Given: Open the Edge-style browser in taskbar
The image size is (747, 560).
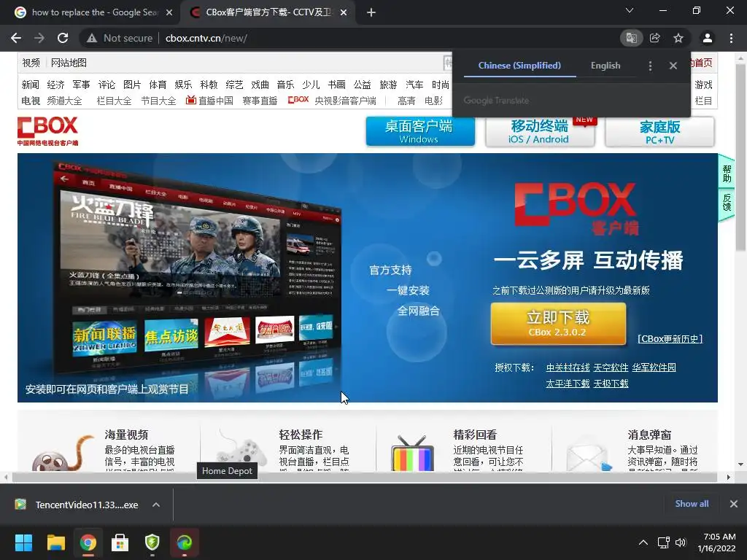Looking at the screenshot, I should [185, 542].
